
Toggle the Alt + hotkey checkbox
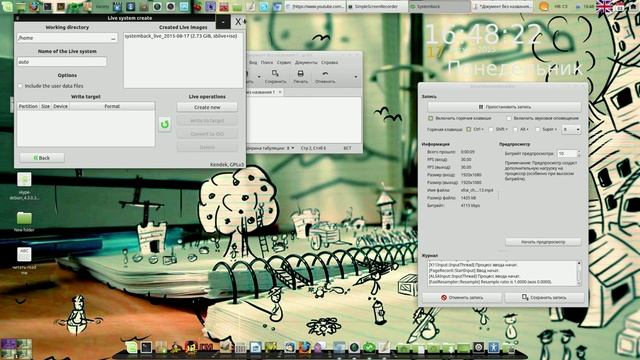coord(515,129)
